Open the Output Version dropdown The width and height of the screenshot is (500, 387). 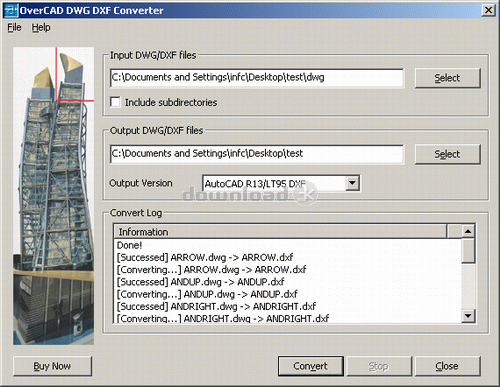click(x=352, y=183)
